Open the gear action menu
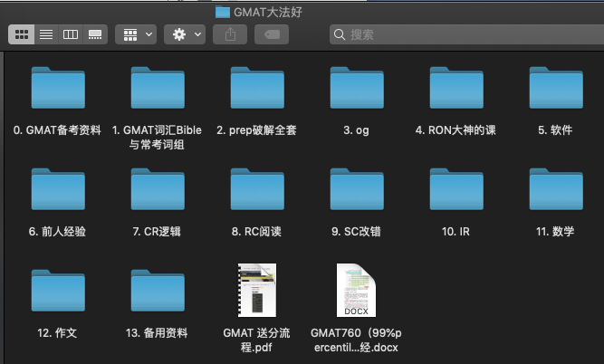This screenshot has width=604, height=364. tap(185, 34)
